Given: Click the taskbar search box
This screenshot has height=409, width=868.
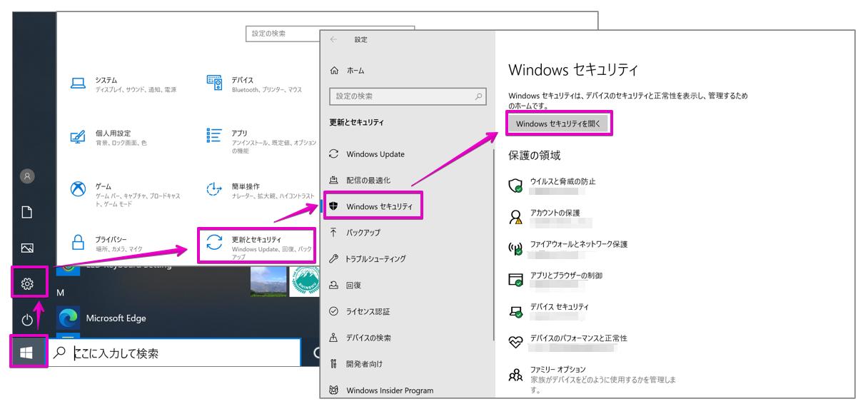Looking at the screenshot, I should click(x=174, y=353).
